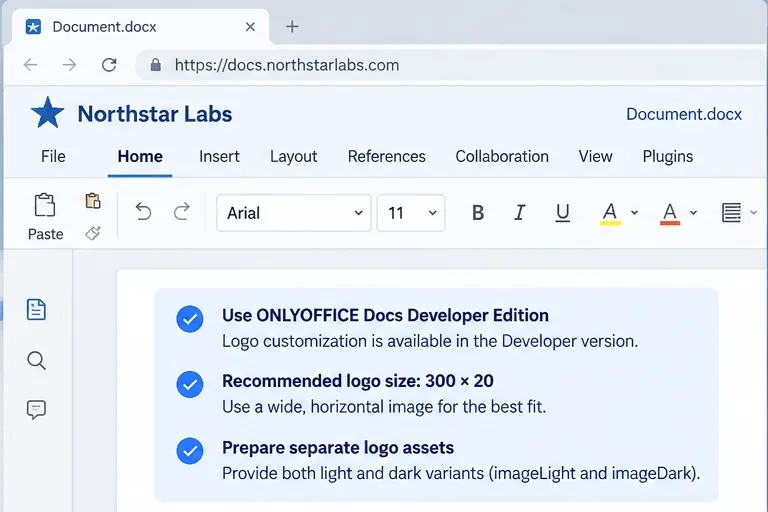Click the justify paragraph alignment icon
Image resolution: width=768 pixels, height=512 pixels.
click(x=731, y=213)
